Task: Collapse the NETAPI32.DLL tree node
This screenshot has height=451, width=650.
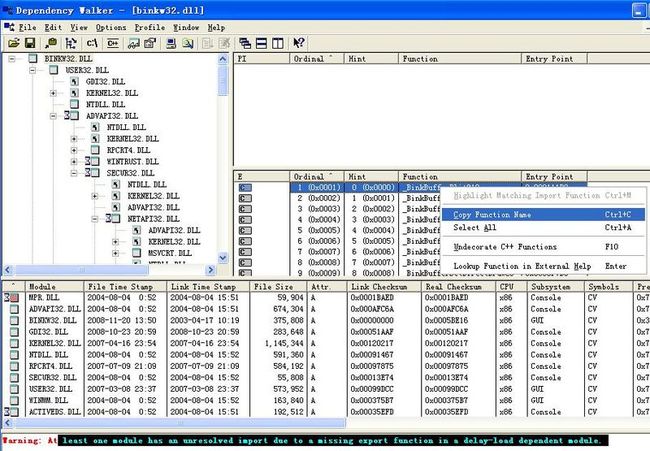Action: [x=95, y=219]
